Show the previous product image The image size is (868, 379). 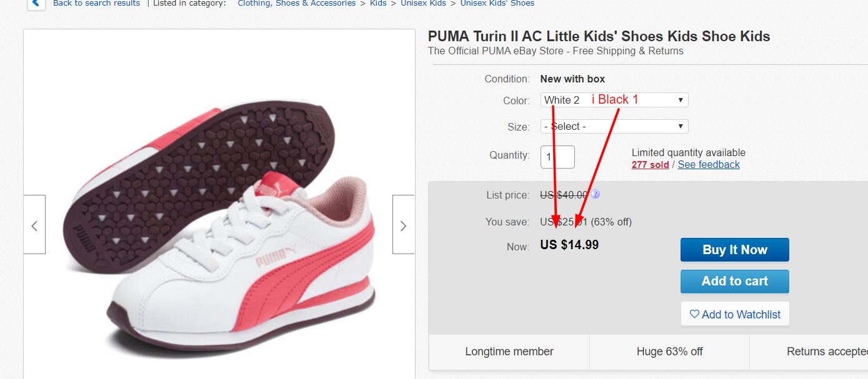34,225
